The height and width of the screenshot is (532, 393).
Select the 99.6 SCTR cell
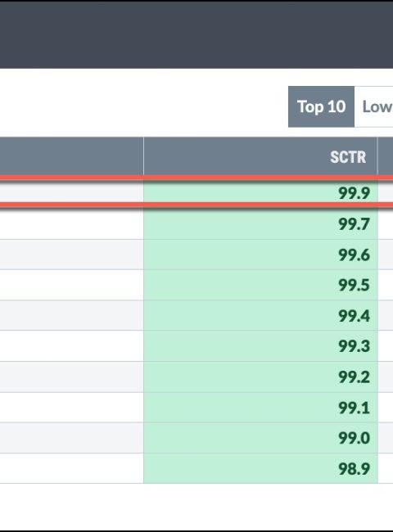point(260,255)
